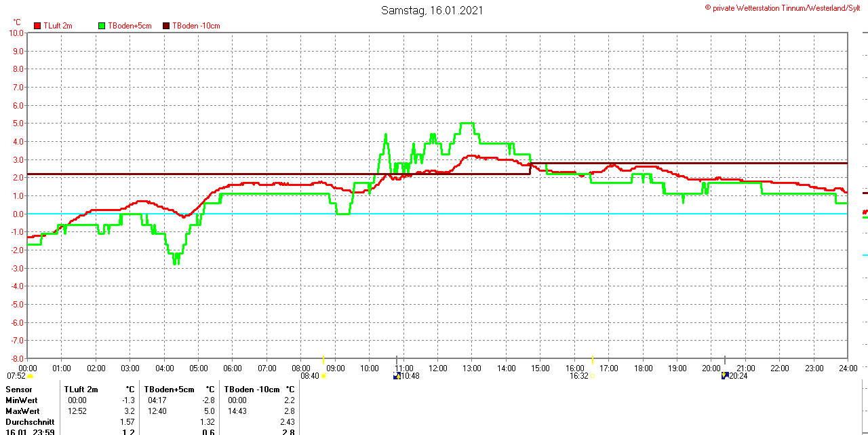Click the Sensor column header in table

pyautogui.click(x=19, y=390)
